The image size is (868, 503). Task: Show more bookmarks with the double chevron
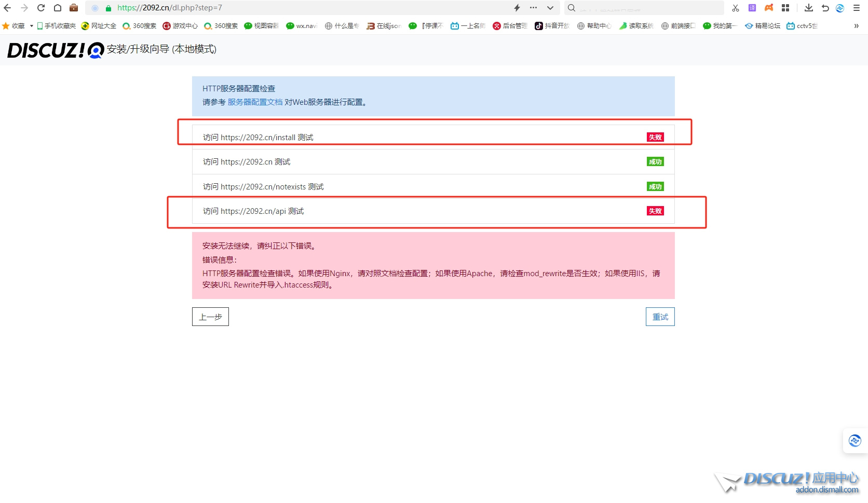(x=856, y=26)
